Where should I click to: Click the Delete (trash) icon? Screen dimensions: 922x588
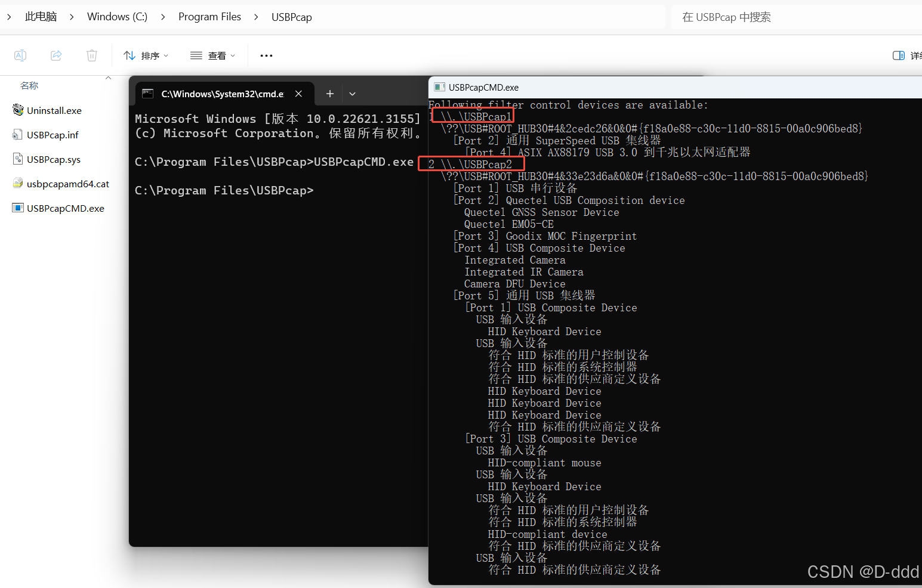(91, 55)
